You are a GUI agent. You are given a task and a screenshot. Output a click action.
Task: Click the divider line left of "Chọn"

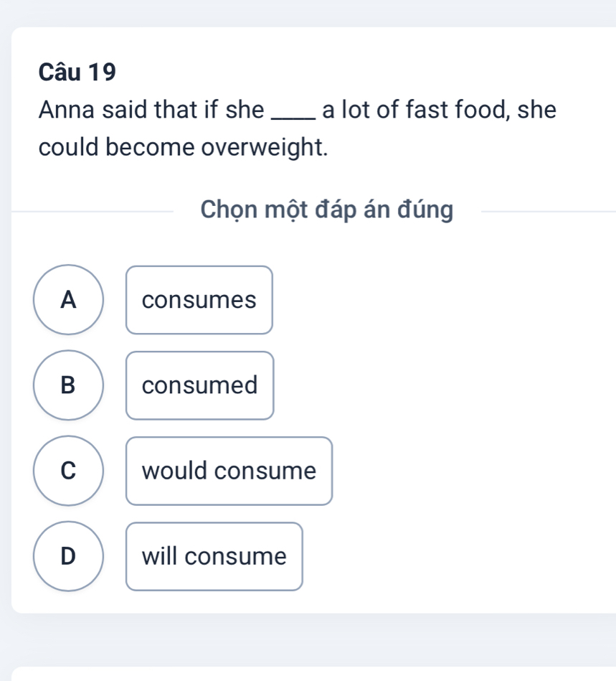[x=93, y=211]
